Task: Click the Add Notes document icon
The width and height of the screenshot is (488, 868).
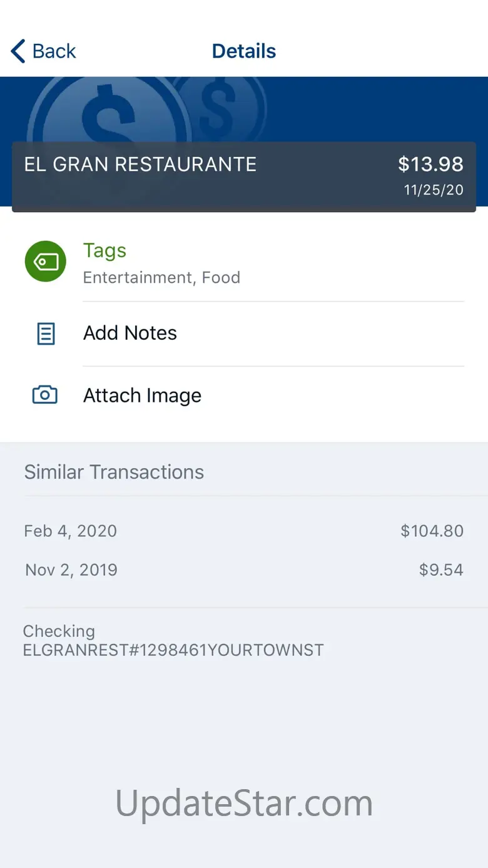Action: point(45,334)
